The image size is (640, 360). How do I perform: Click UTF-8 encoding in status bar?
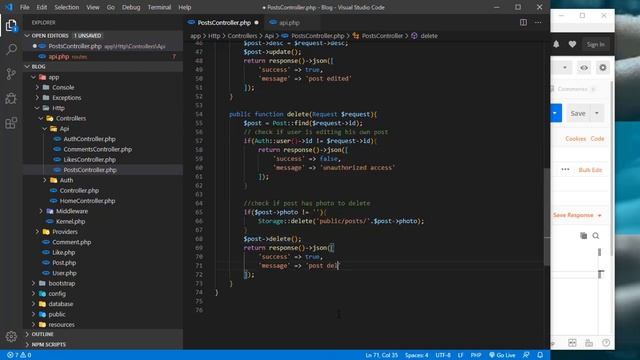pyautogui.click(x=443, y=355)
